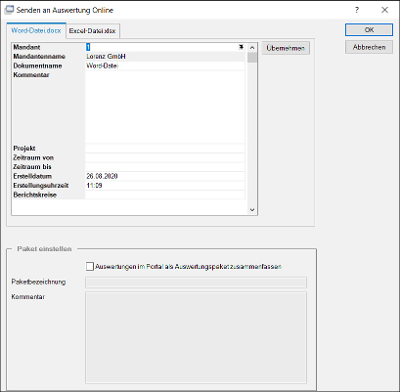Click the Berichtskreise value field
Image resolution: width=400 pixels, height=392 pixels.
pos(165,195)
